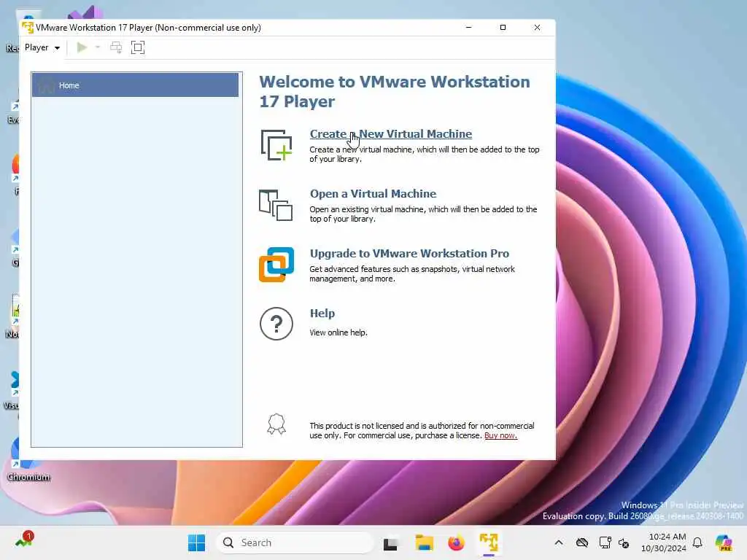Open the Help link
Screen dimensions: 747x560
click(322, 314)
